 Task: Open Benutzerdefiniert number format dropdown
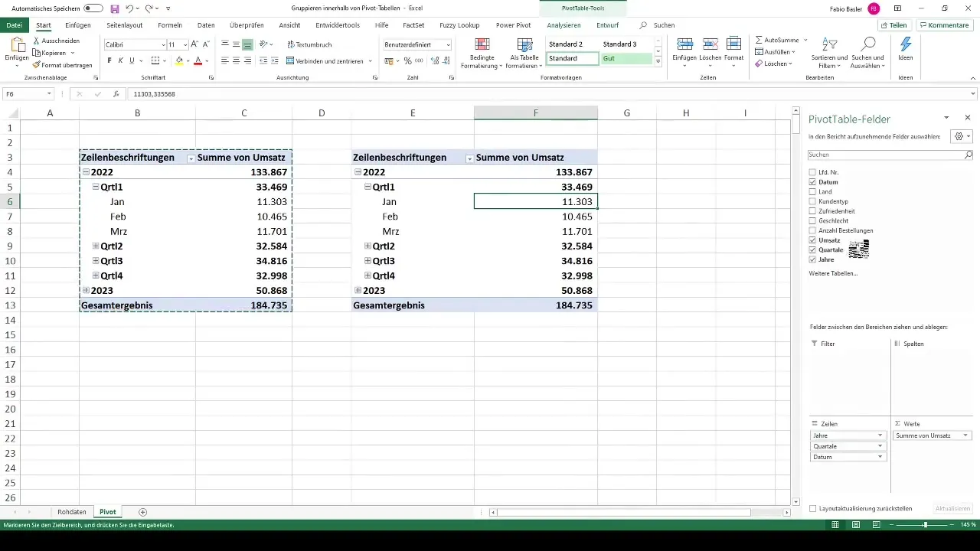[x=448, y=44]
